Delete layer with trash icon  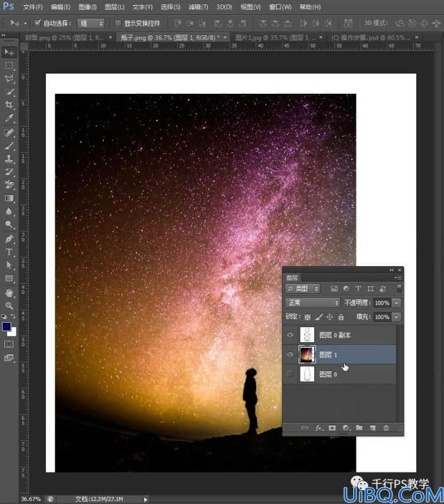click(386, 428)
